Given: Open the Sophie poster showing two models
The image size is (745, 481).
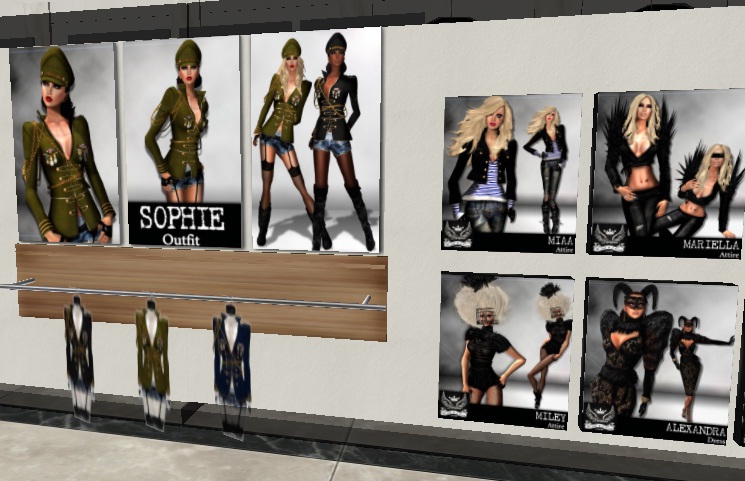Looking at the screenshot, I should point(316,140).
